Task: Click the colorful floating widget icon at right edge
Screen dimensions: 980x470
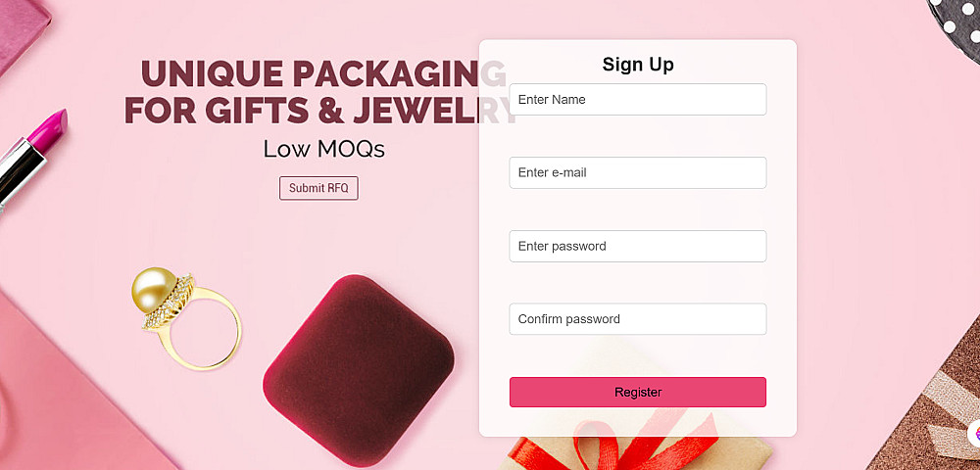Action: (974, 434)
